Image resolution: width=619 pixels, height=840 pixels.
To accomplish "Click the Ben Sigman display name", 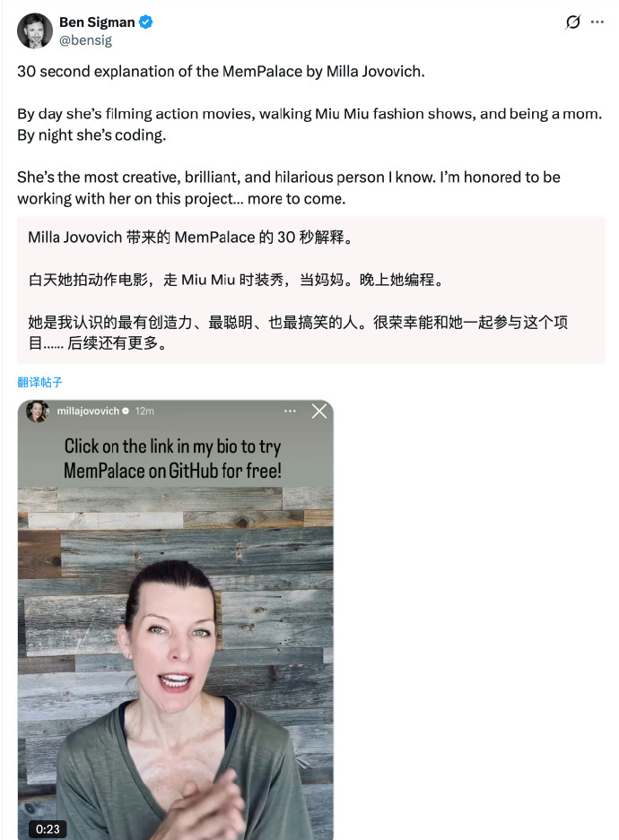I will pos(97,22).
